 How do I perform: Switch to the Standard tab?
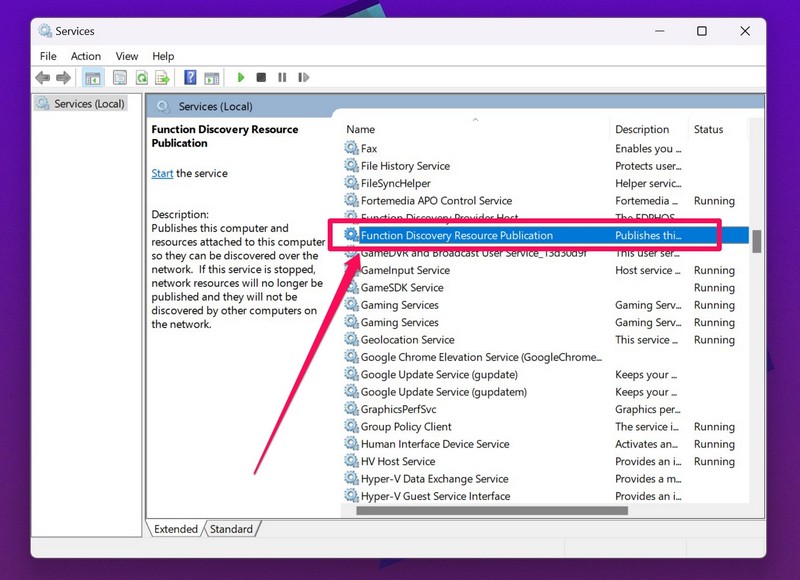[231, 529]
